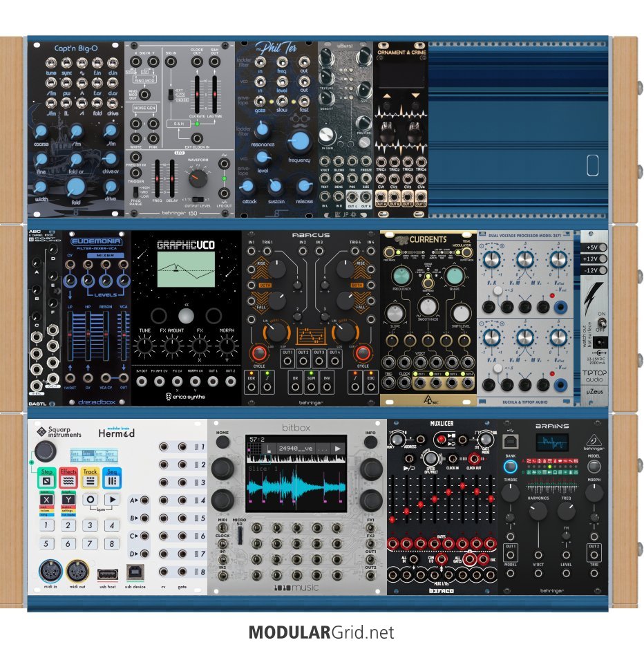Screen dimensions: 644x647
Task: Click the Brains blue-ringed BANK button
Action: coord(511,467)
